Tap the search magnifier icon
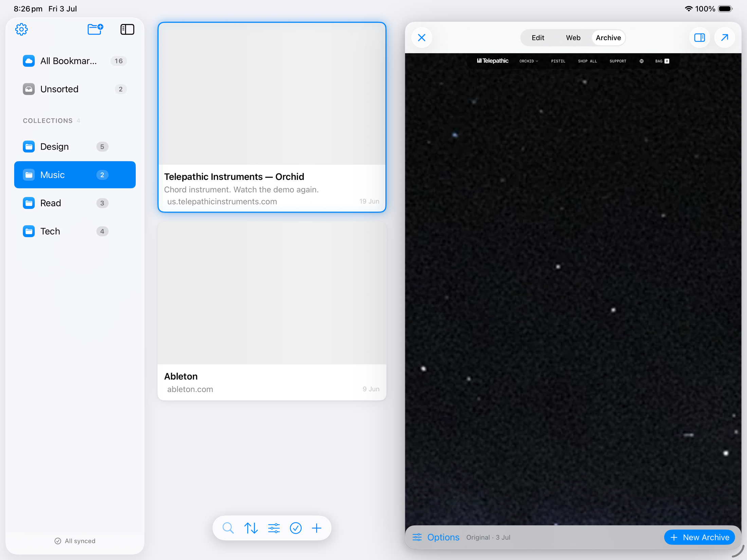Image resolution: width=747 pixels, height=560 pixels. (228, 528)
